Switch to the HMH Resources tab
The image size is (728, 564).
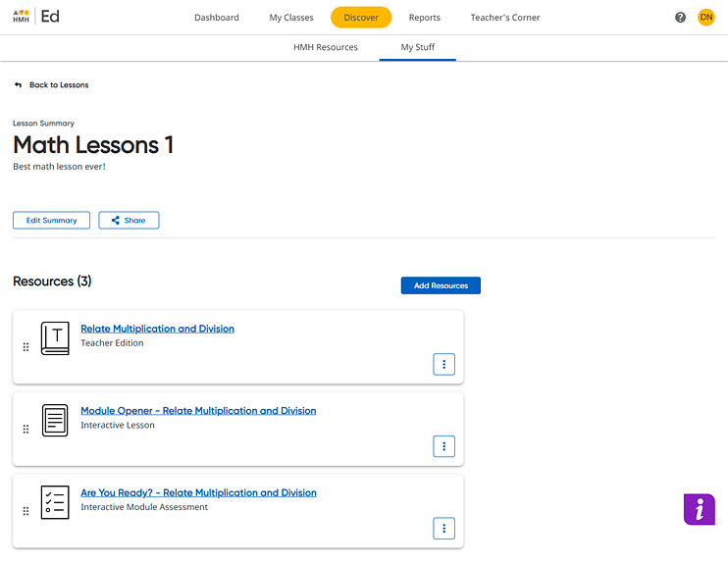[326, 47]
